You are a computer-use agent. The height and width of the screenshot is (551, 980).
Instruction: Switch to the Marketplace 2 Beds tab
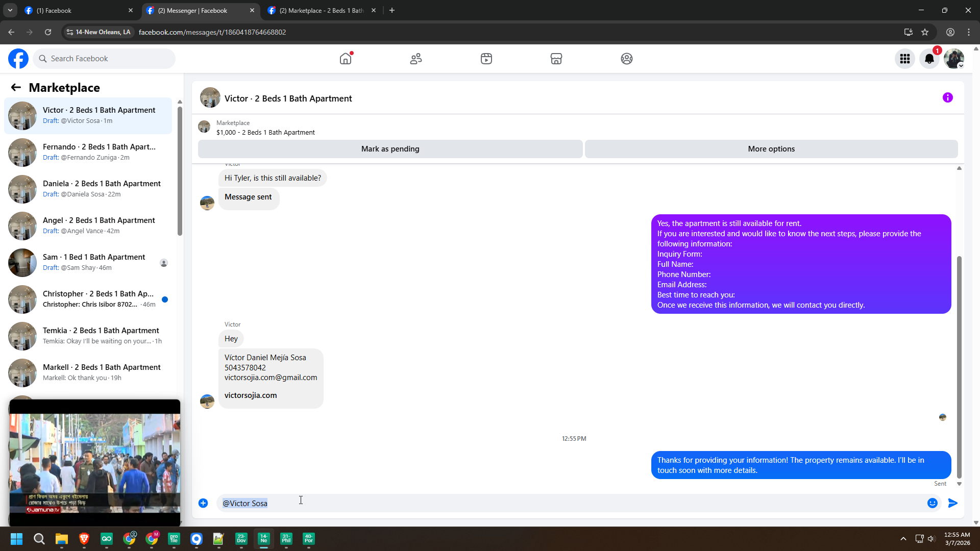(x=322, y=10)
